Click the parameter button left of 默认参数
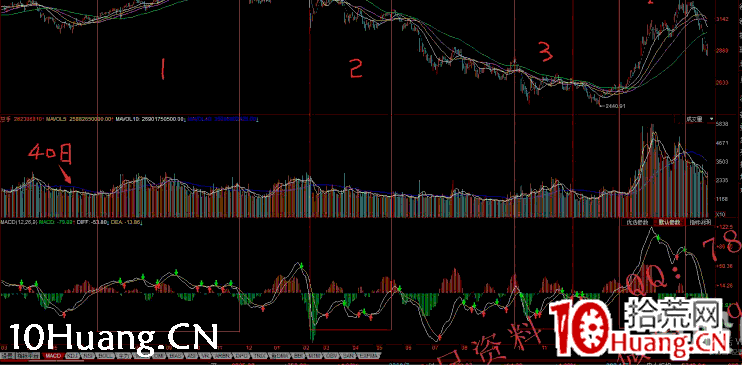 [x=637, y=222]
